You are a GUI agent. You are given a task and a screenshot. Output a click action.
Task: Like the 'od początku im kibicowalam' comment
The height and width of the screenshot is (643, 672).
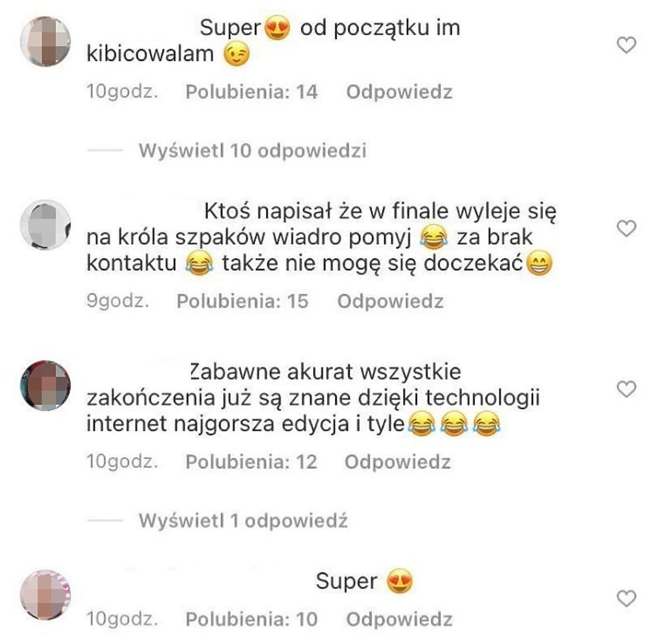click(x=626, y=45)
